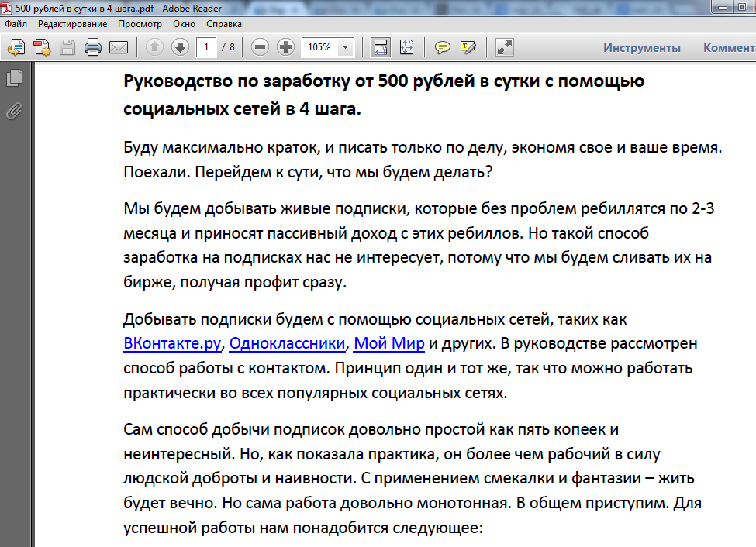Open the Файл menu
Screen dimensions: 756x547
pyautogui.click(x=16, y=24)
